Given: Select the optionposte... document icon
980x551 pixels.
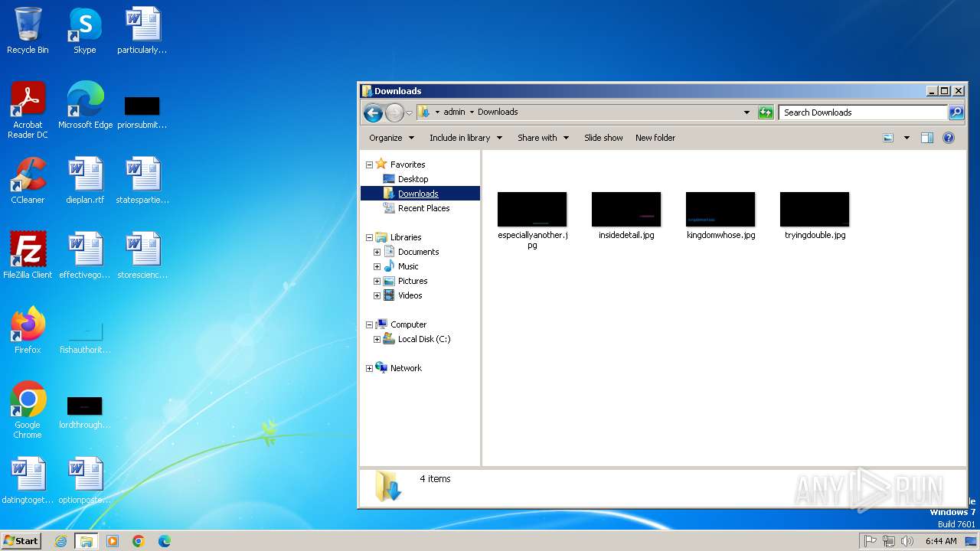Looking at the screenshot, I should pos(85,481).
